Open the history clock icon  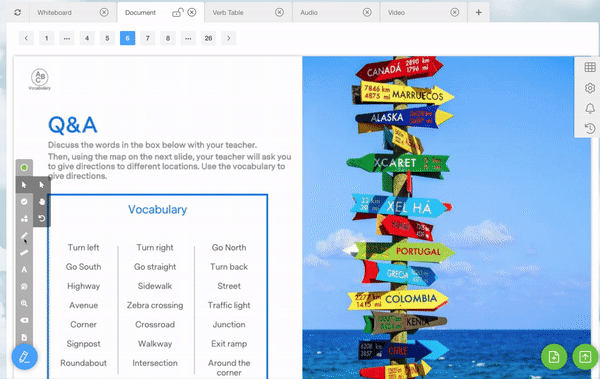coord(590,128)
